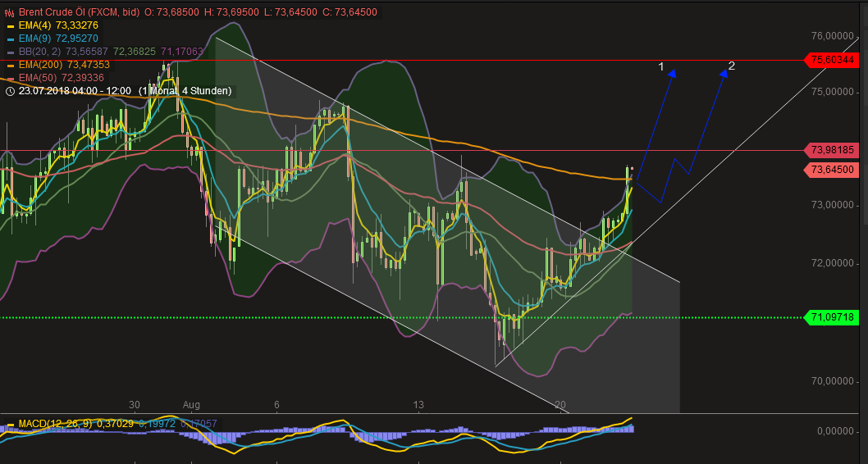Select the orange EMA(200) color marker
This screenshot has height=464, width=868.
(10, 66)
